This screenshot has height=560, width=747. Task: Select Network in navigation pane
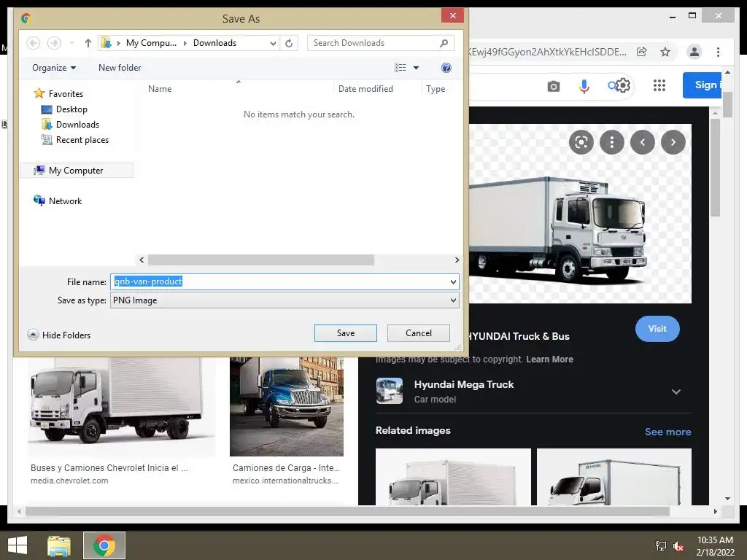57,201
